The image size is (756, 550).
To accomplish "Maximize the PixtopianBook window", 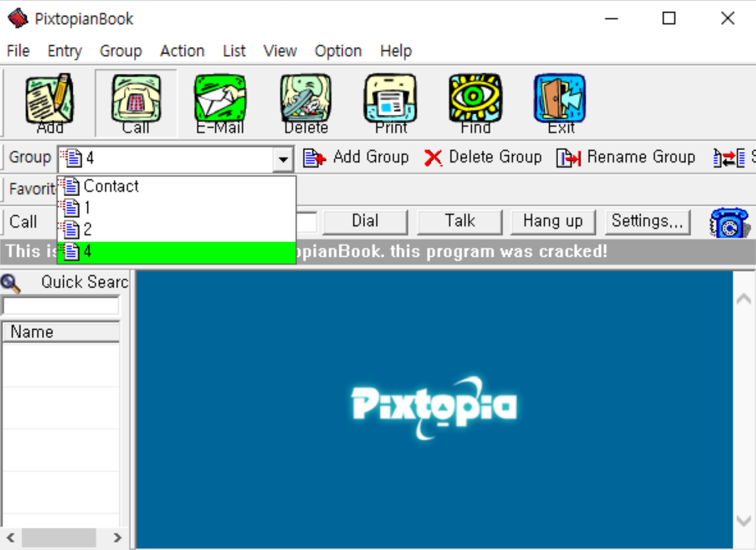I will click(669, 19).
